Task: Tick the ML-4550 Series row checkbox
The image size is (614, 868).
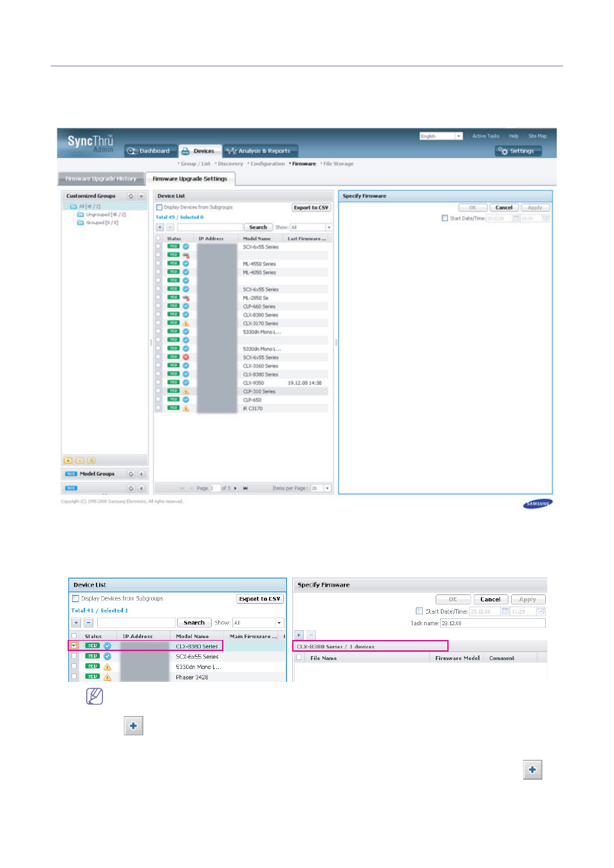Action: click(158, 263)
